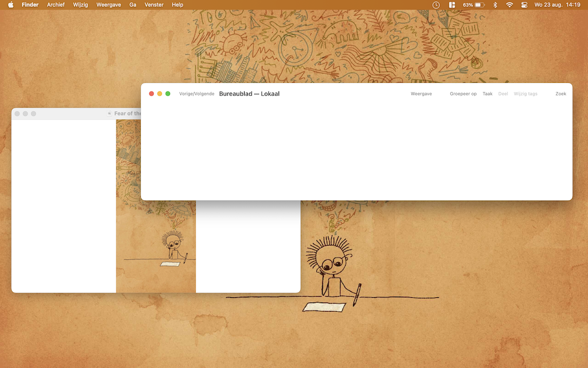
Task: Open the Venster menu
Action: point(154,5)
